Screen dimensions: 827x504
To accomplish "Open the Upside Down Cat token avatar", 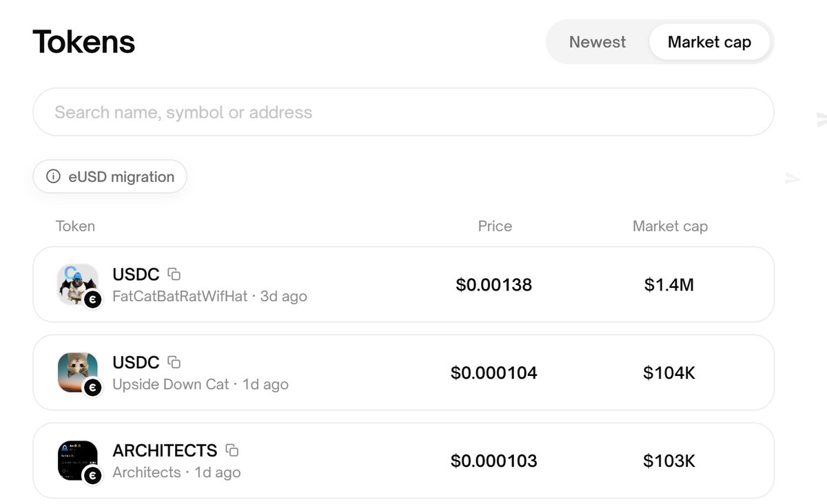I will point(77,372).
